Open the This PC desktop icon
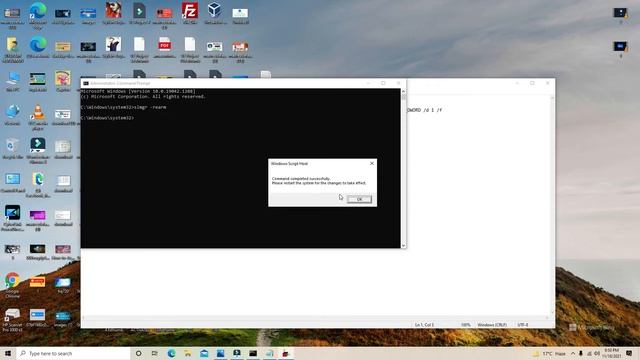Screen dimensions: 640x360 13,81
